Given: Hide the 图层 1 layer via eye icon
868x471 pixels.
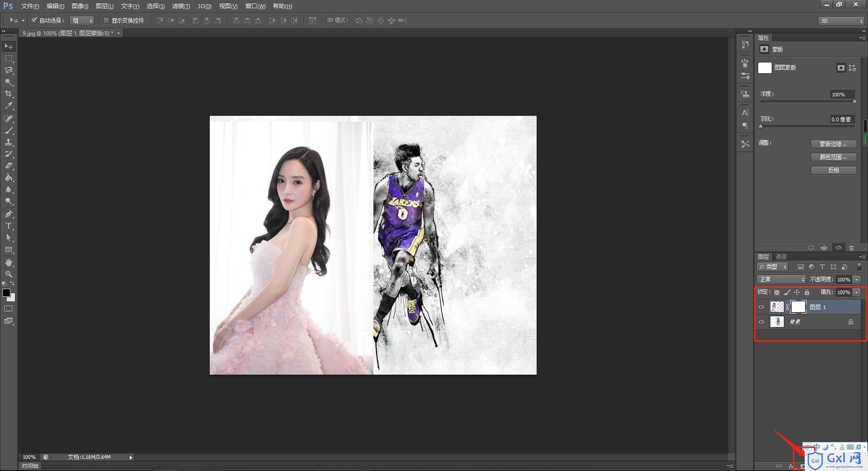Looking at the screenshot, I should (x=761, y=307).
